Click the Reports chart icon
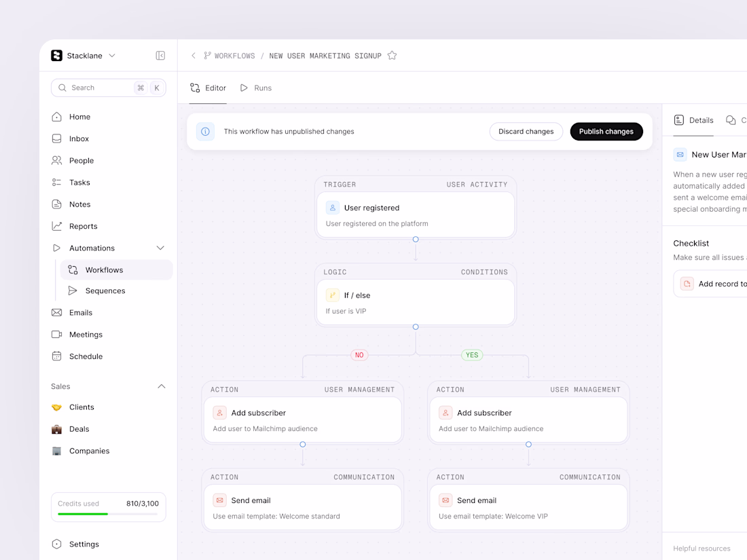Screen dimensions: 747x560 coord(56,226)
